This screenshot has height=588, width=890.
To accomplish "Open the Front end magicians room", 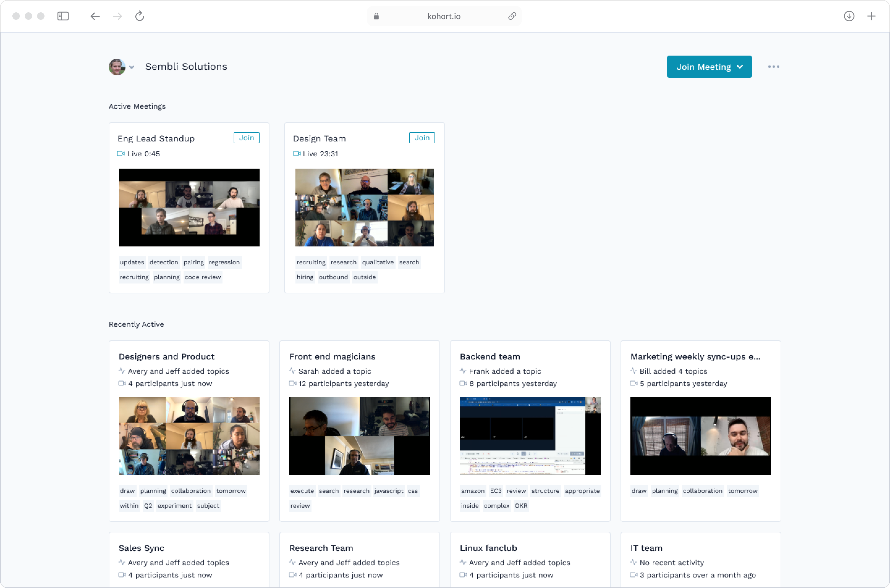I will (333, 357).
